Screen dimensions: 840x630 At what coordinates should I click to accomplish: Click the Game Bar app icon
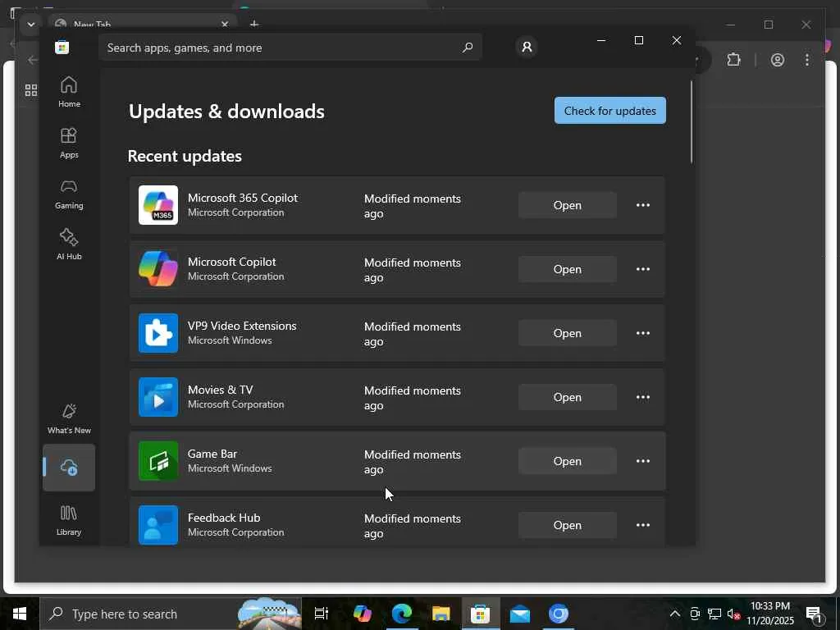point(158,461)
